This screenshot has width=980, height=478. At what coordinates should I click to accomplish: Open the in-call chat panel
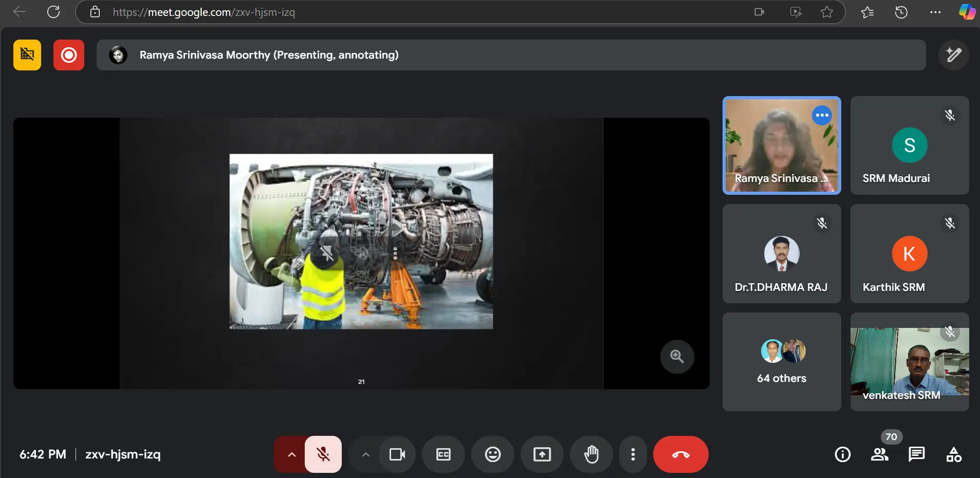[x=916, y=454]
